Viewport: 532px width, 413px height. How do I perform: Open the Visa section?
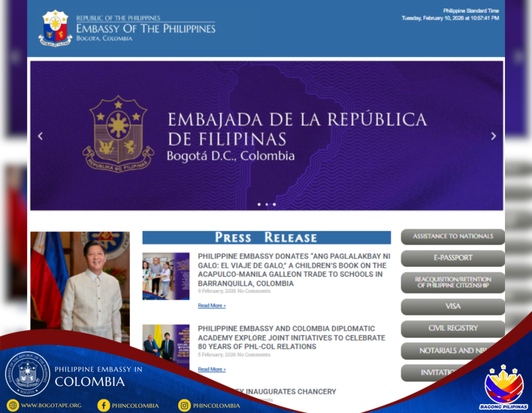point(453,306)
